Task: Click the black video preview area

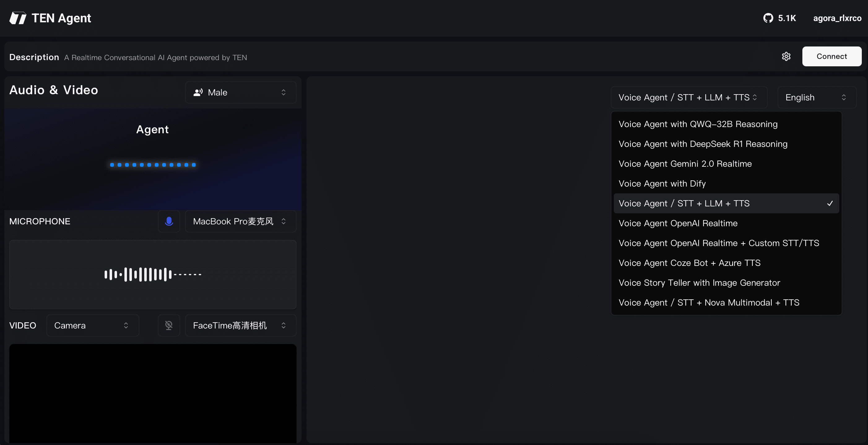Action: (153, 393)
